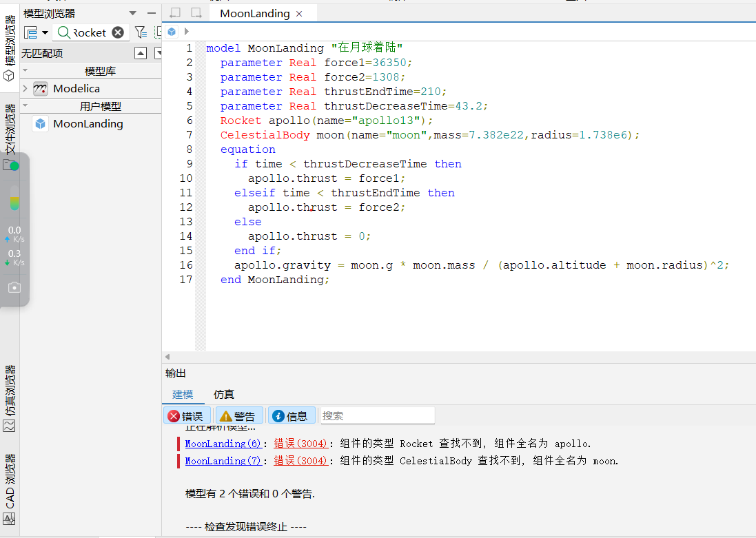Image resolution: width=756 pixels, height=538 pixels.
Task: Click the first editor layout icon
Action: (x=175, y=13)
